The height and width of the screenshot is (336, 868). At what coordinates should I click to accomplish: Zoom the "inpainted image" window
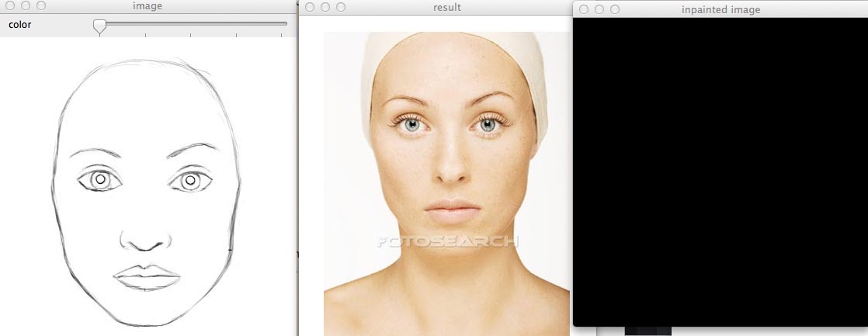(614, 9)
